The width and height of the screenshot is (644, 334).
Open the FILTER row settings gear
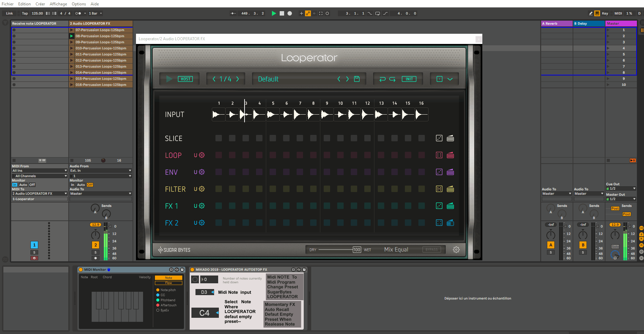(202, 189)
